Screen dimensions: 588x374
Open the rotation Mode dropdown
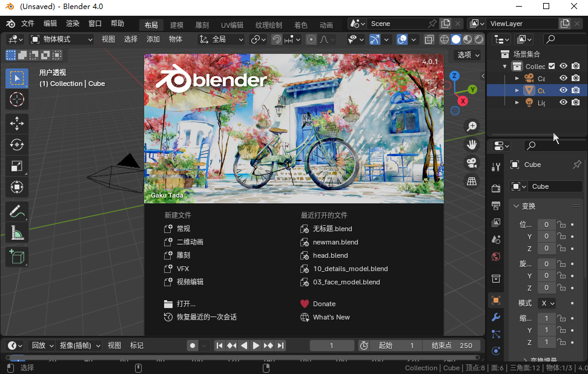tap(548, 303)
